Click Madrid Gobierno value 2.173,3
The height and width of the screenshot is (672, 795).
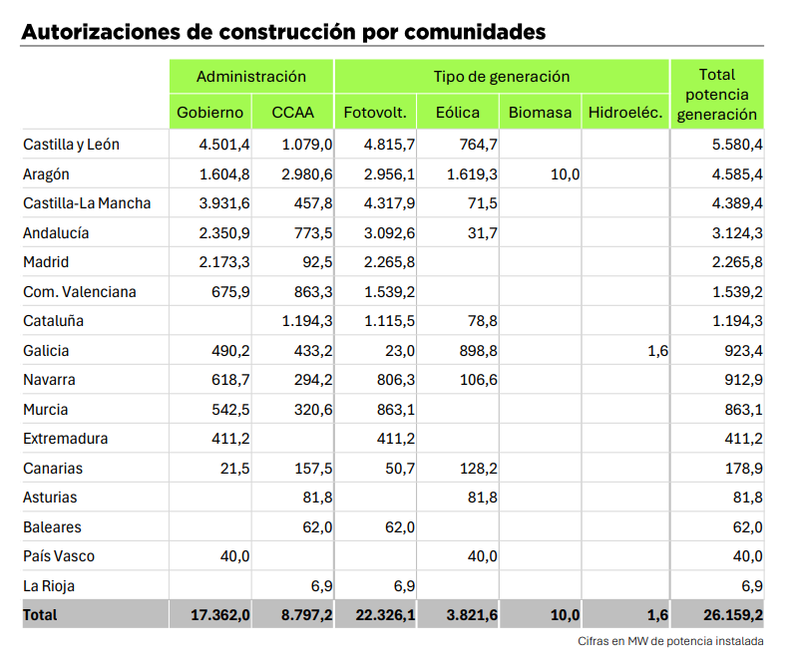pyautogui.click(x=224, y=262)
